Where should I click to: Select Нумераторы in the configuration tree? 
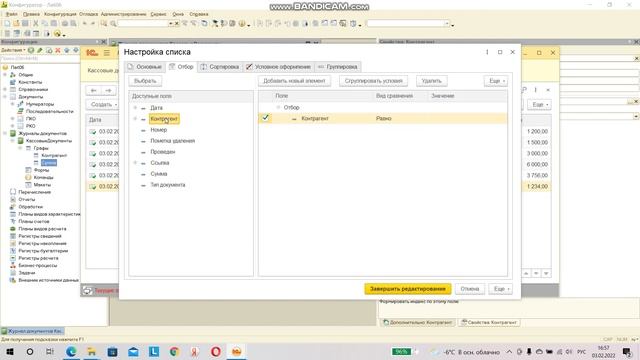pyautogui.click(x=40, y=104)
